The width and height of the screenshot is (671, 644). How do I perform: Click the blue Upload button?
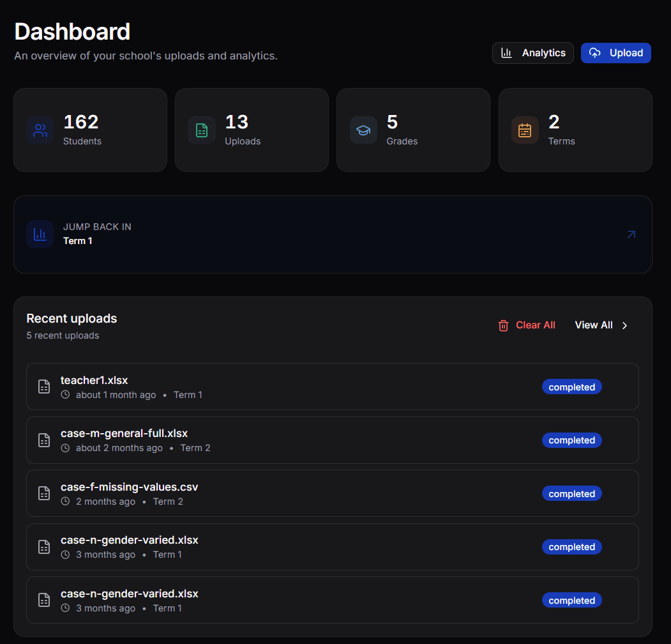coord(616,53)
